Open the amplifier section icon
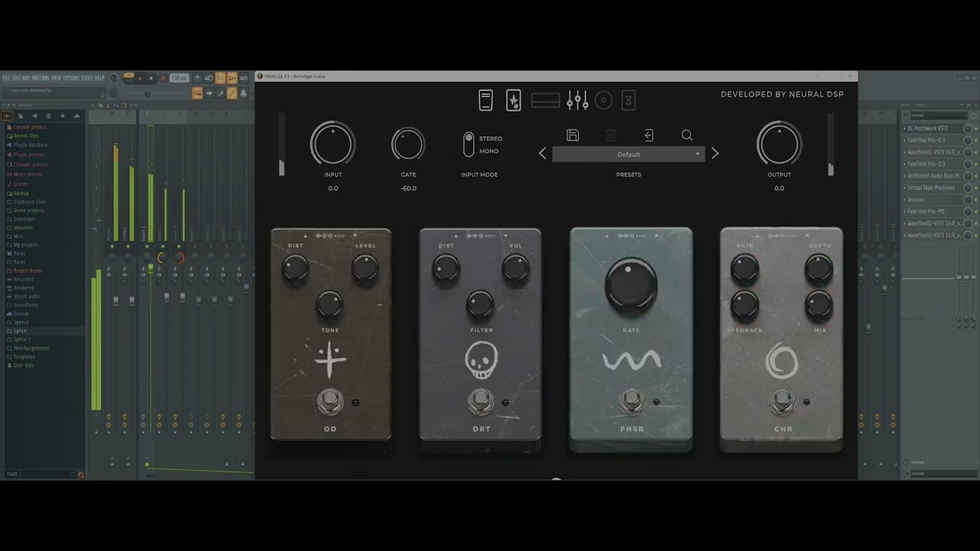980x551 pixels. tap(545, 100)
